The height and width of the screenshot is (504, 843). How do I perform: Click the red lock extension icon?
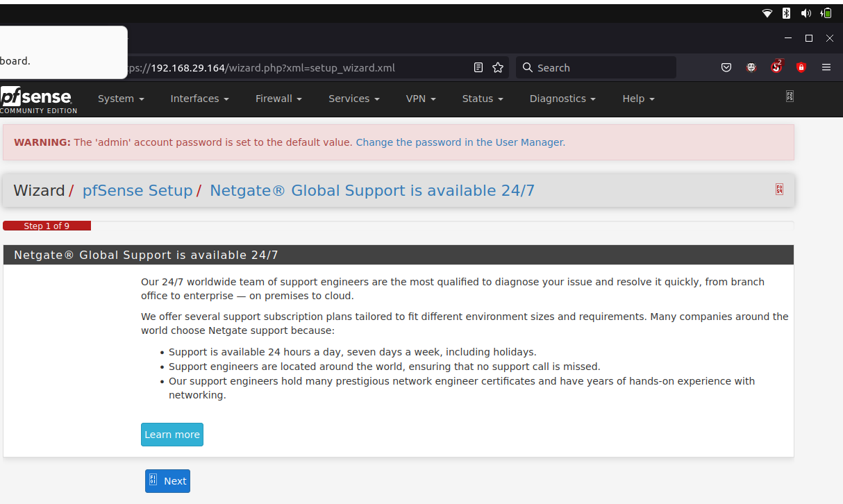click(x=801, y=67)
